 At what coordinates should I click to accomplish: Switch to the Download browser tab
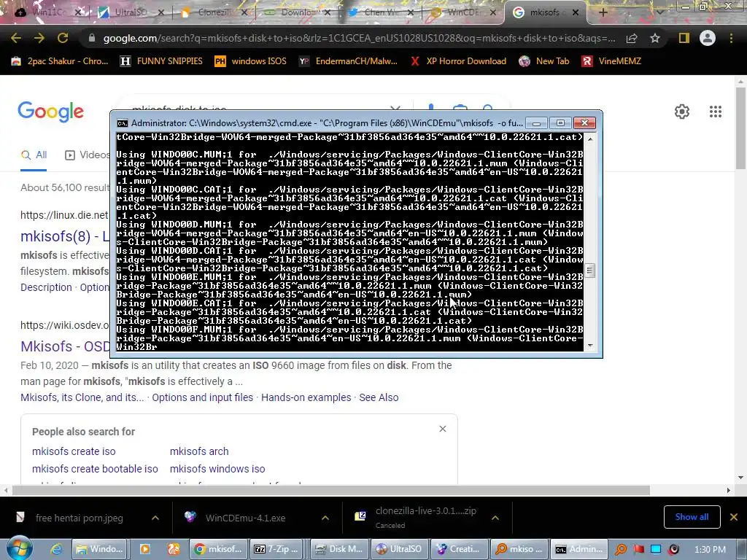[296, 12]
